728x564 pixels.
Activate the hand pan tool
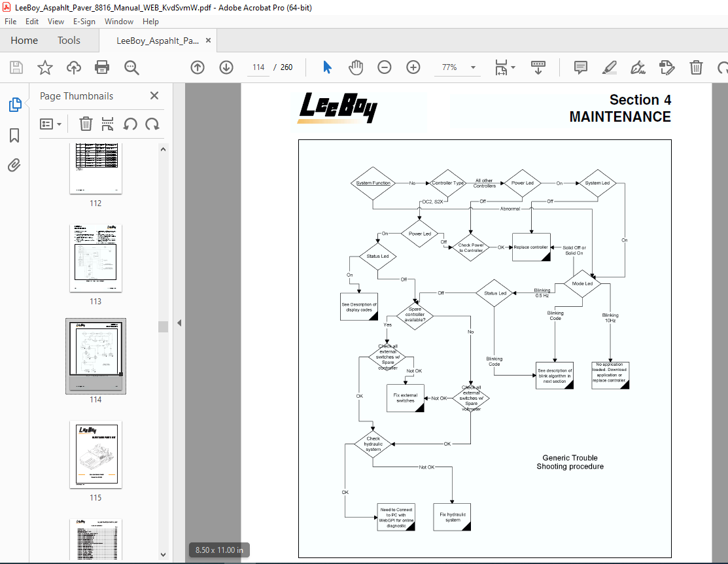(x=356, y=67)
